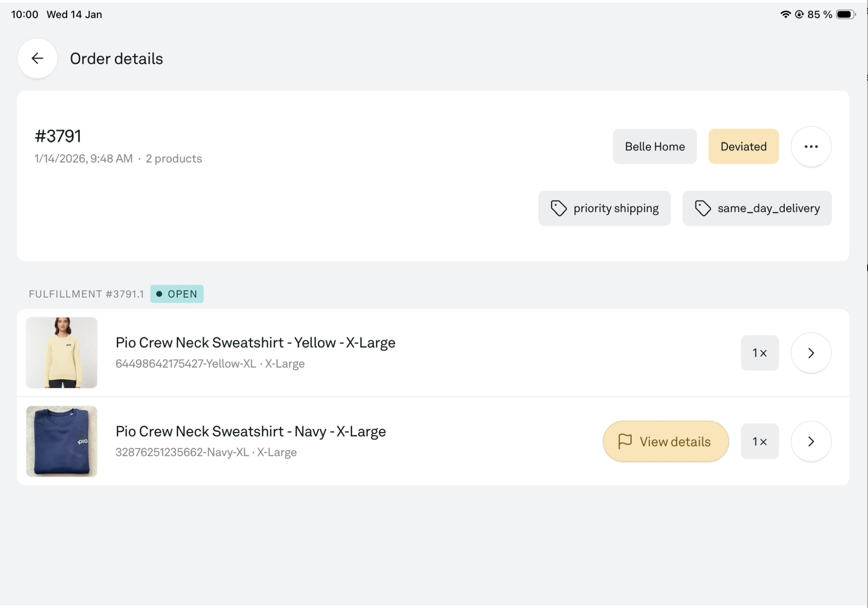868x608 pixels.
Task: Open the three-dots more options menu
Action: (x=810, y=147)
